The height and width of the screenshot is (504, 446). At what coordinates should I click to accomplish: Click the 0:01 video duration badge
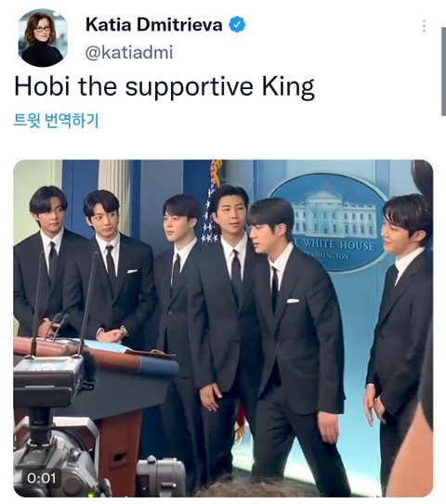coord(42,478)
